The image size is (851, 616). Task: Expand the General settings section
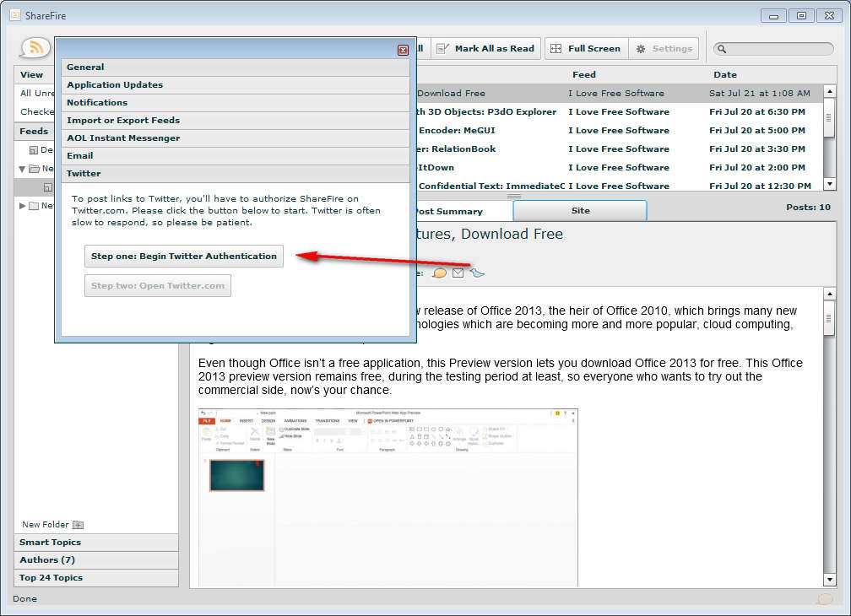[235, 68]
